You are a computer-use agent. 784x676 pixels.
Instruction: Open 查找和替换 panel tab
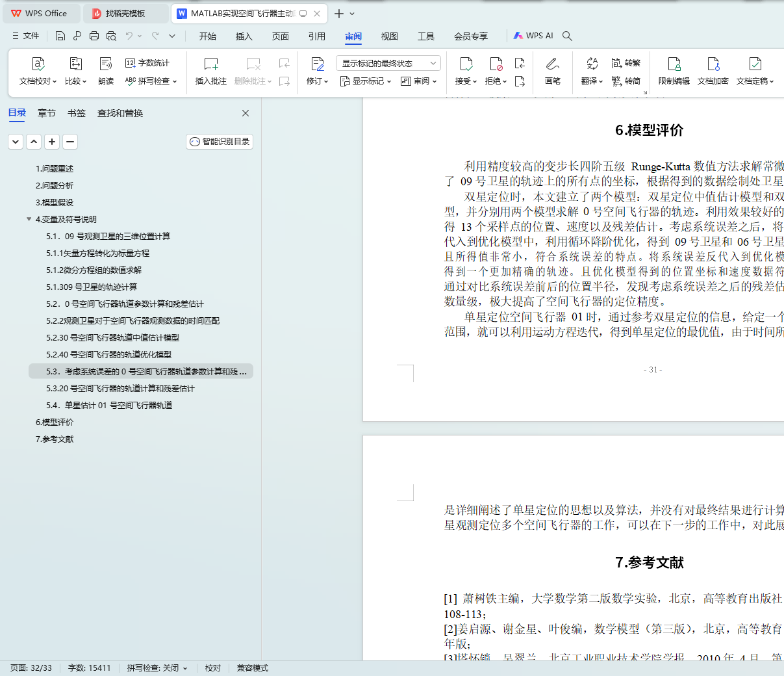pyautogui.click(x=120, y=113)
